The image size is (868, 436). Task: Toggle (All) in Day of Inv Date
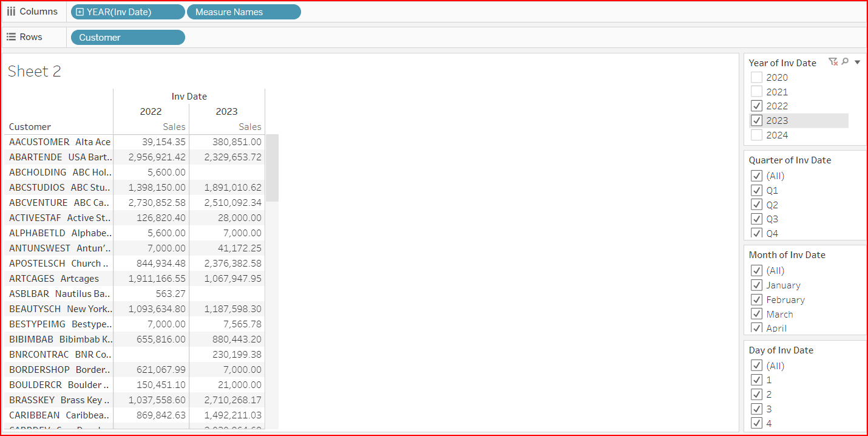point(756,366)
